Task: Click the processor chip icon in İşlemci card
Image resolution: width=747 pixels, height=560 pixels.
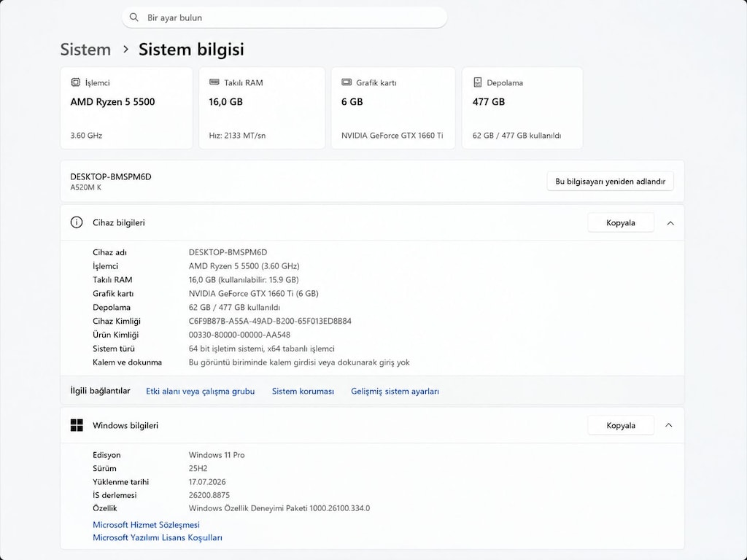Action: click(75, 82)
